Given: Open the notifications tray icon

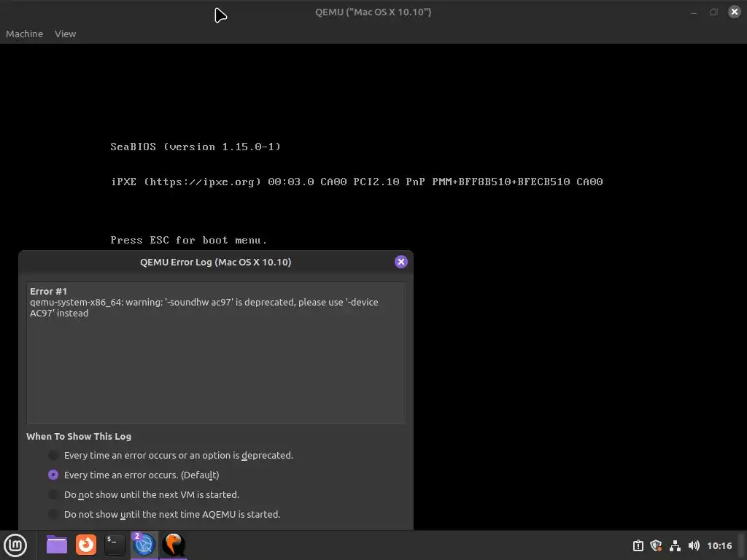Looking at the screenshot, I should pyautogui.click(x=638, y=545).
